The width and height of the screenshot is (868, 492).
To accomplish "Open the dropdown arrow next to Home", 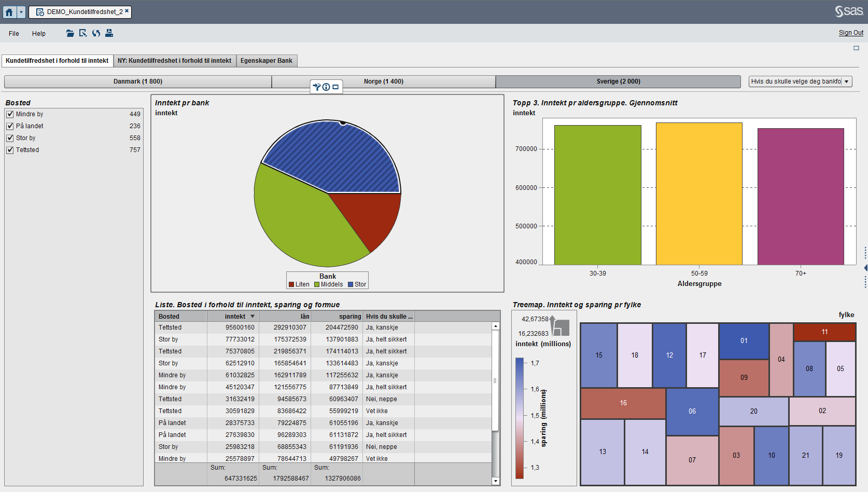I will (21, 12).
